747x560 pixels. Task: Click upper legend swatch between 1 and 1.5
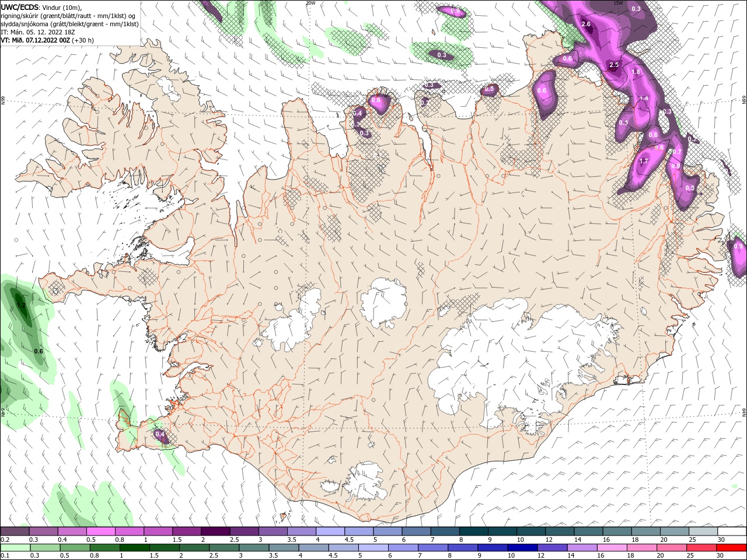(158, 531)
